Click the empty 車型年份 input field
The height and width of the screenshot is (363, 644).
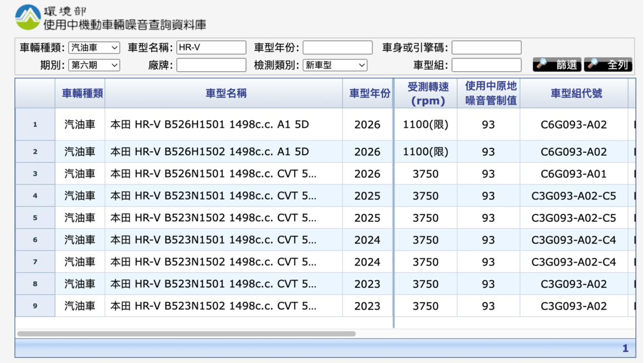(x=337, y=47)
